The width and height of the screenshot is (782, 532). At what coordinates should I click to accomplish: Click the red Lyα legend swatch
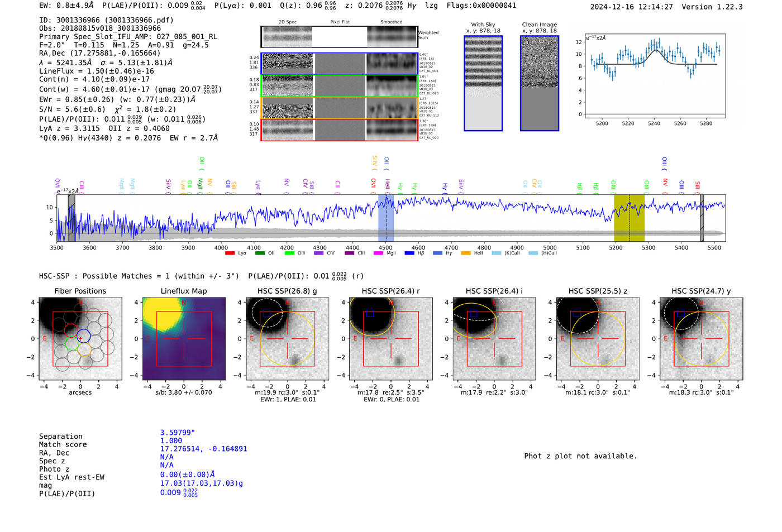click(x=230, y=253)
